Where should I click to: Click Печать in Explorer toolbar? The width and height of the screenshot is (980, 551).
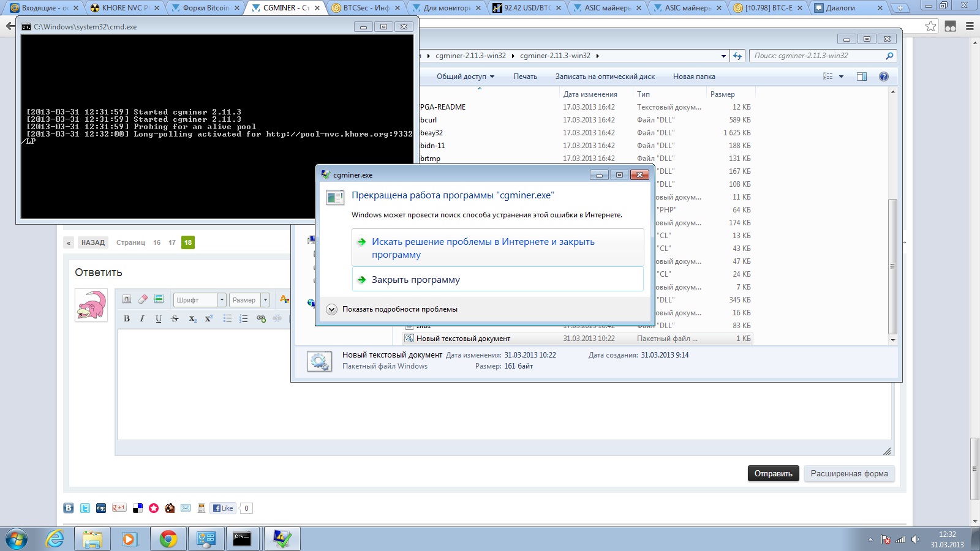[x=525, y=77]
